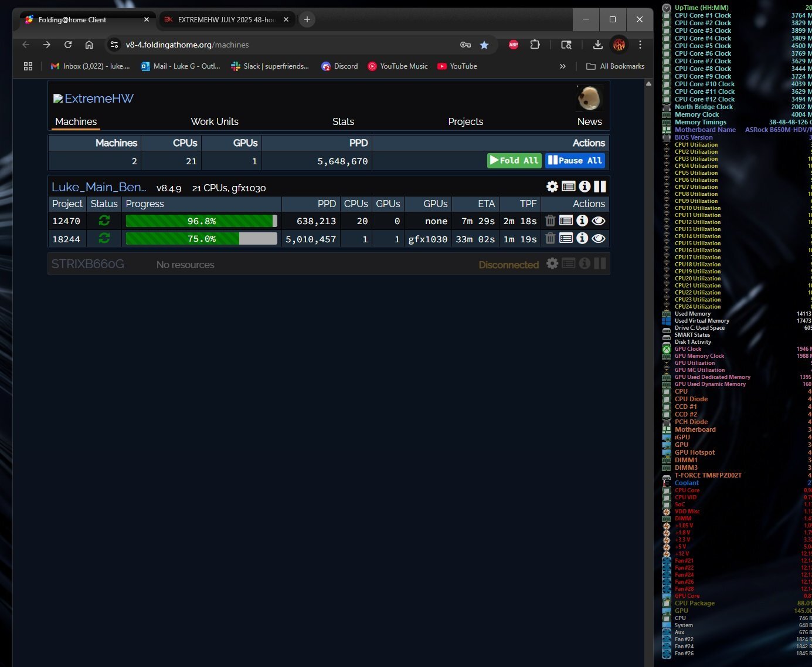Delete work unit for project 12470
812x667 pixels.
(x=550, y=221)
